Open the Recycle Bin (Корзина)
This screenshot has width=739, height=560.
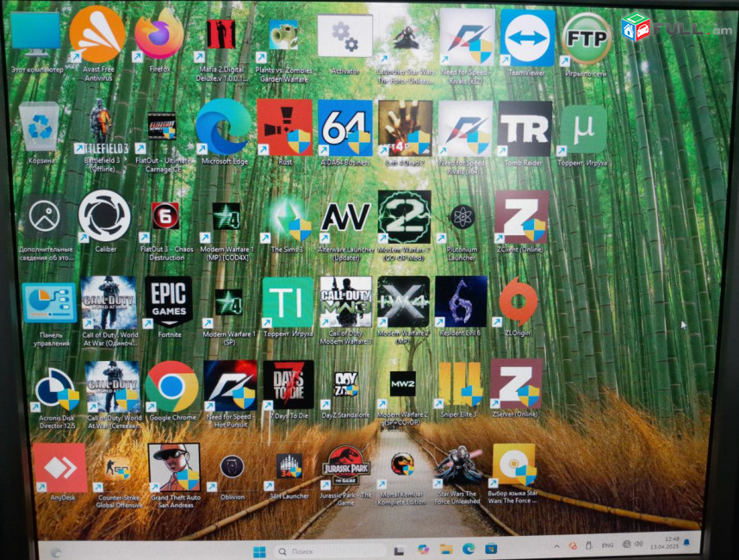coord(40,127)
